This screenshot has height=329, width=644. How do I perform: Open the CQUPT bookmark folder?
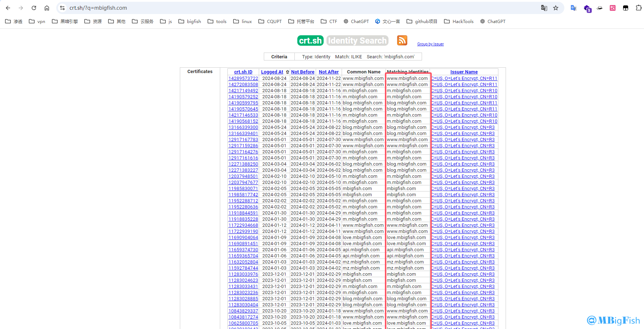(270, 22)
